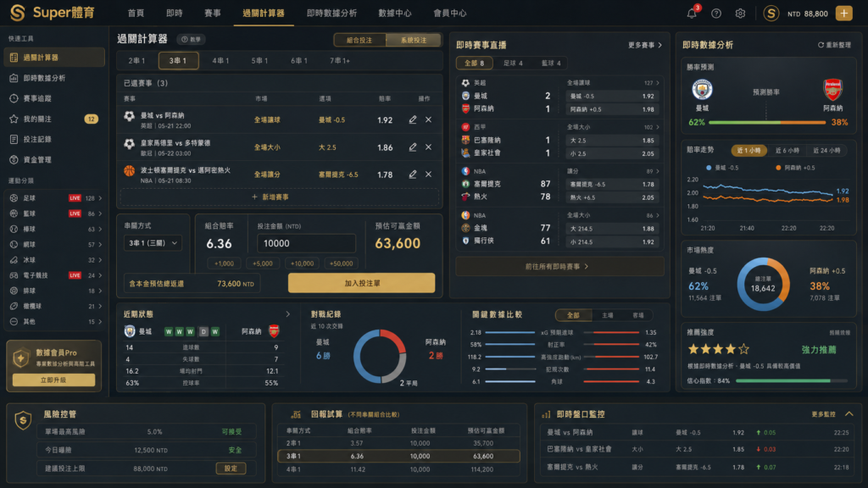Image resolution: width=868 pixels, height=488 pixels.
Task: Click the 教學 tutorial badge
Action: pyautogui.click(x=191, y=39)
